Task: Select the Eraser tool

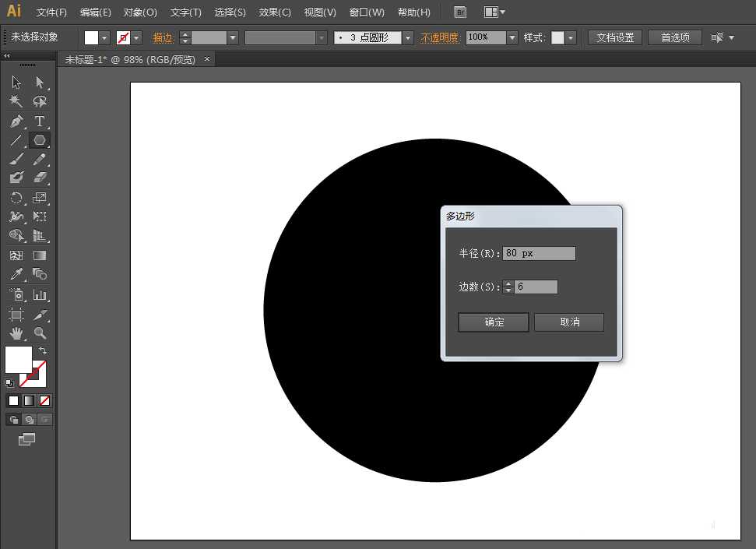Action: (x=39, y=177)
